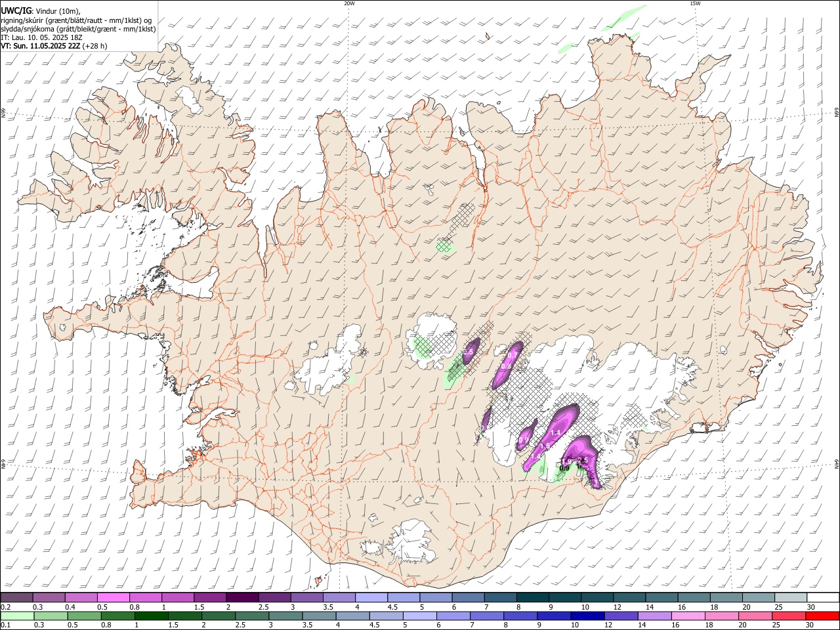
Task: Click the bottom-row swatch between 2.5 and 3
Action: (252, 616)
